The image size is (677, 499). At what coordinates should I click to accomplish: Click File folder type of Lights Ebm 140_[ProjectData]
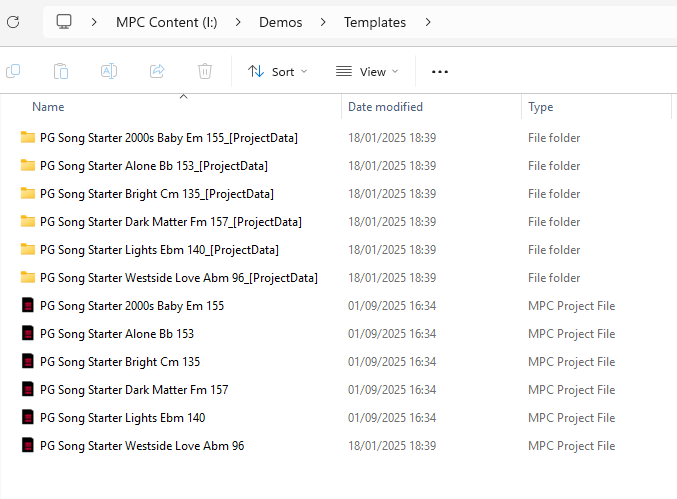[554, 250]
